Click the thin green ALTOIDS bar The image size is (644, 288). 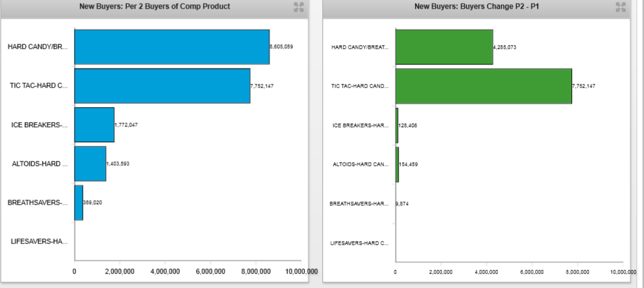(397, 164)
